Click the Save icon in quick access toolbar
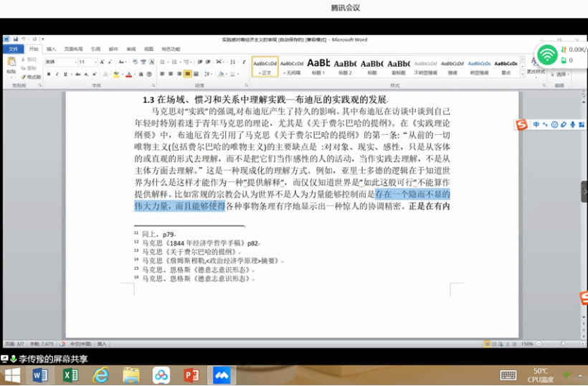Screen dimensions: 588x386 [14, 39]
